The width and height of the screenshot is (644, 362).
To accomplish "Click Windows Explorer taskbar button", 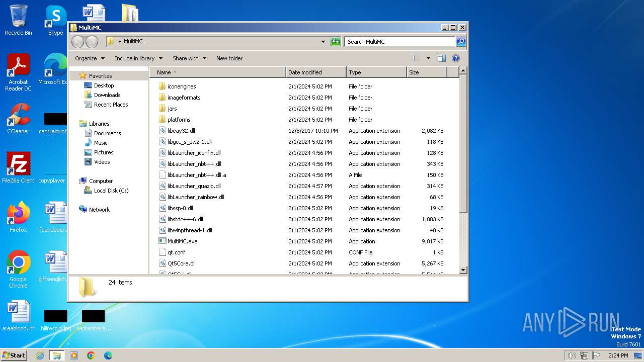I will [57, 355].
